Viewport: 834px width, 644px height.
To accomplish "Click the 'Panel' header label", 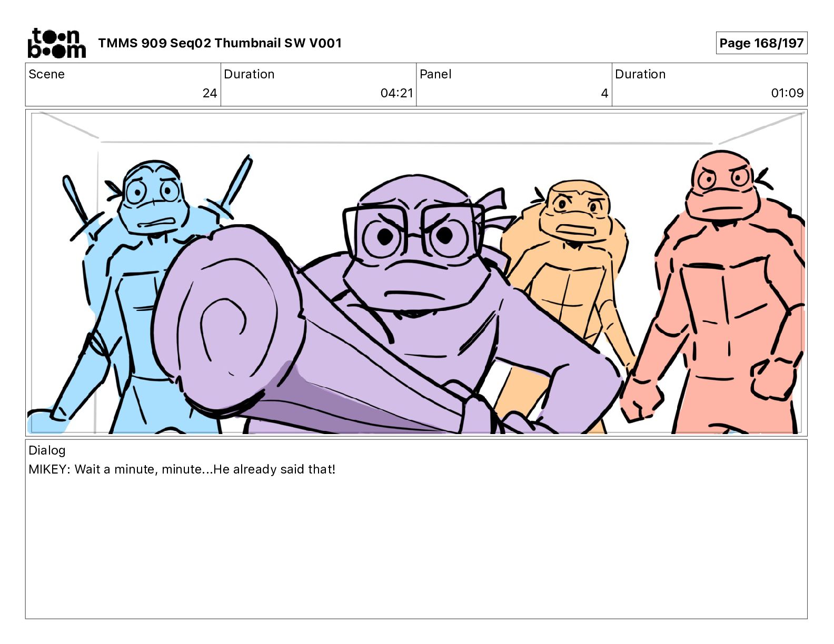I will point(435,74).
